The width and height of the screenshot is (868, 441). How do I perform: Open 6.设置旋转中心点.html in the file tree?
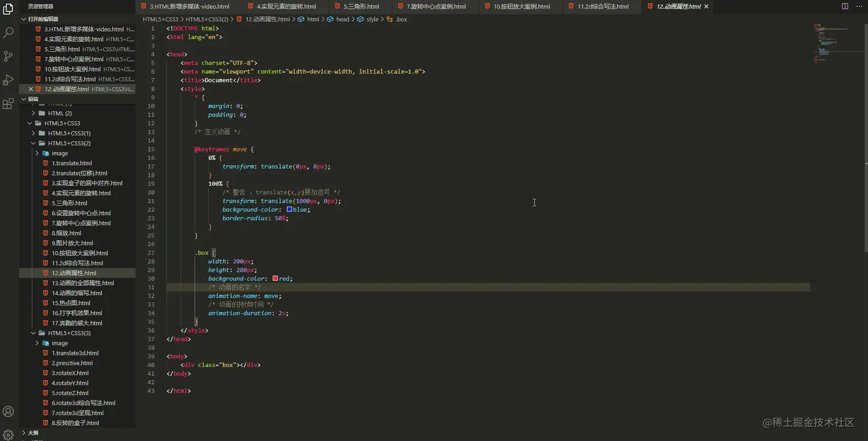coord(81,213)
